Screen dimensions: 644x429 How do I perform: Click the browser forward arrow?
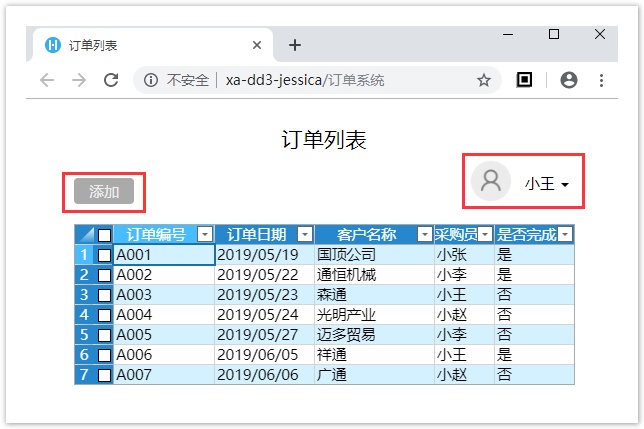coord(79,80)
